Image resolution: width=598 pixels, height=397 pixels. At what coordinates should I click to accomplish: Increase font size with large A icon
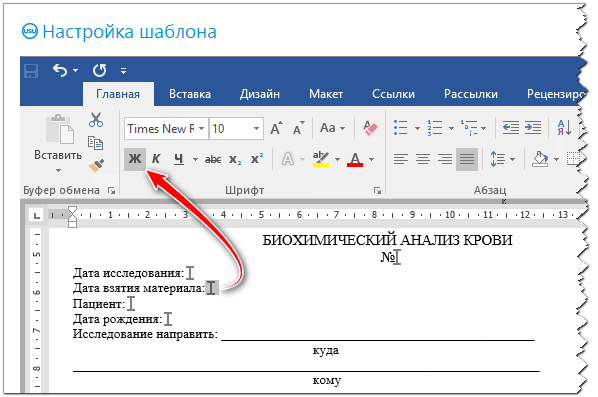(x=276, y=129)
